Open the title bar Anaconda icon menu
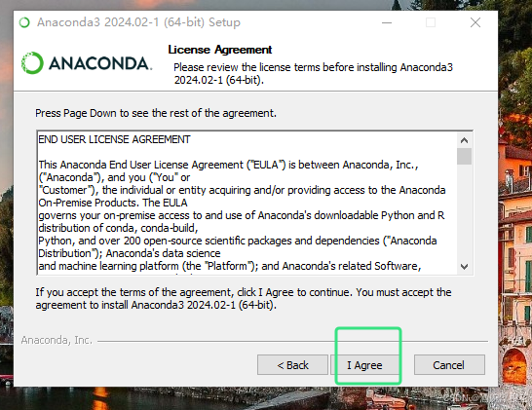Screen dimensions: 532x410 click(24, 22)
